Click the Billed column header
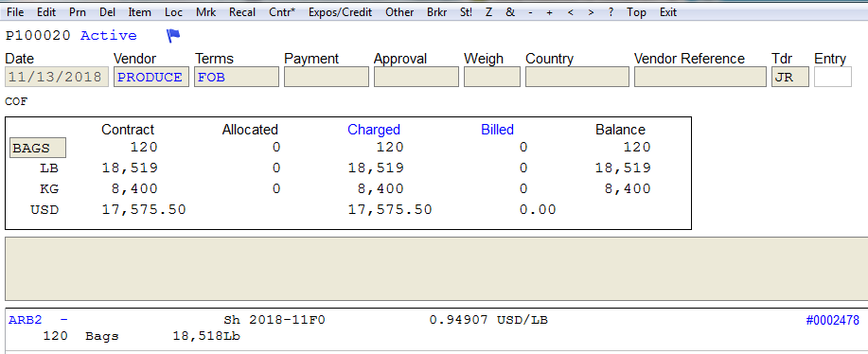This screenshot has width=868, height=354. click(497, 130)
